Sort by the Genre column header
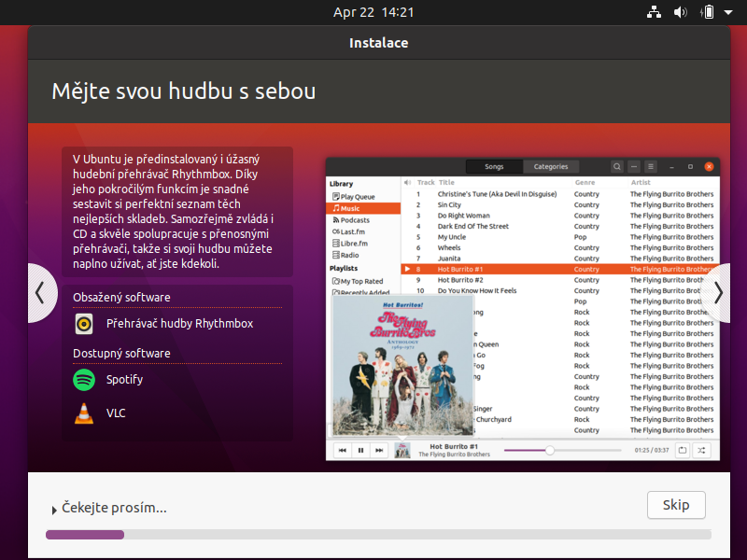 click(585, 182)
